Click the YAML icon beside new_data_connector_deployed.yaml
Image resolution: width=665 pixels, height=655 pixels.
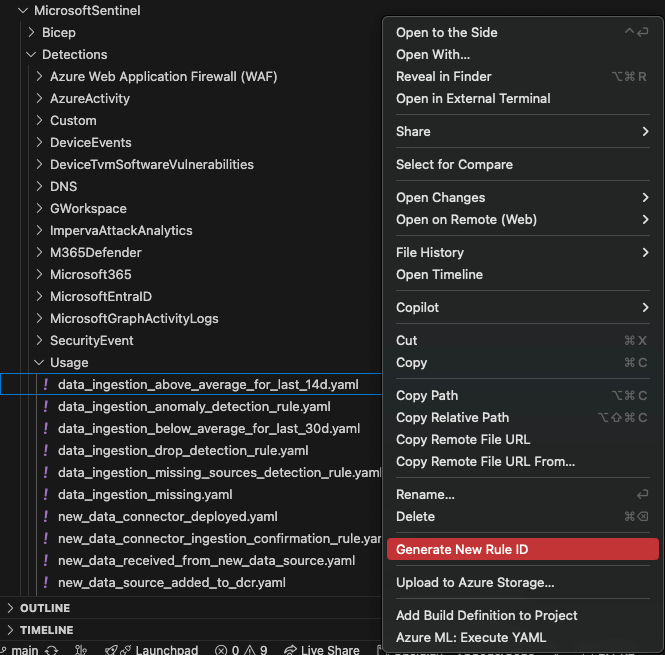pyautogui.click(x=46, y=517)
